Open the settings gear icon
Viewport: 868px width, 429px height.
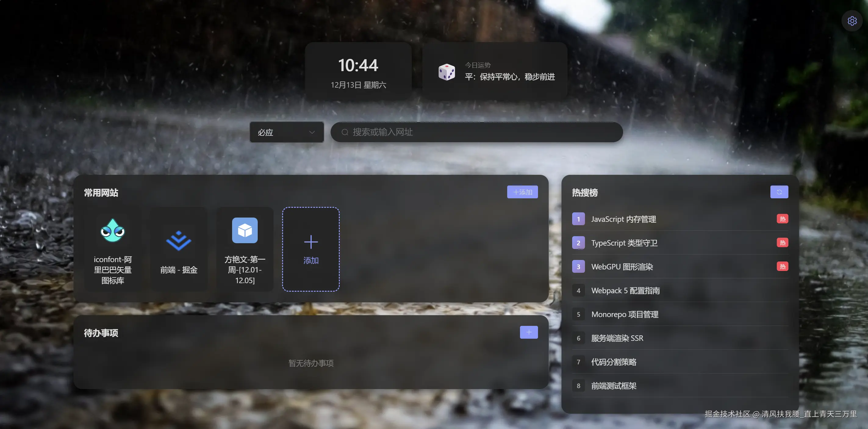[852, 20]
